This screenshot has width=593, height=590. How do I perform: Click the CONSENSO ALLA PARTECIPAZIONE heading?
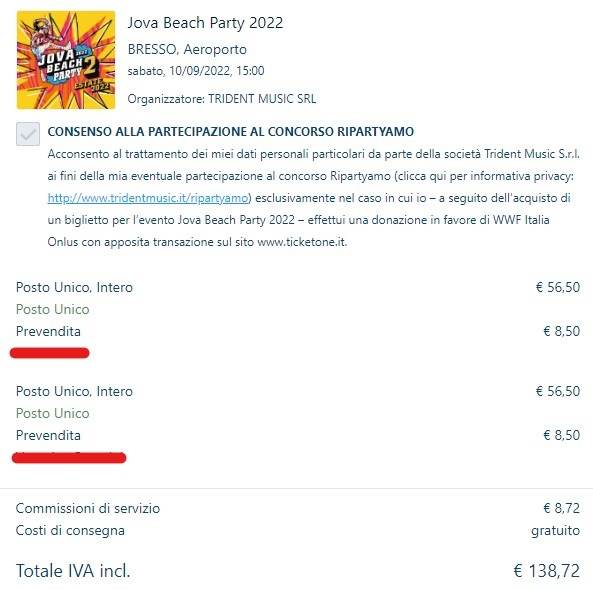point(231,132)
